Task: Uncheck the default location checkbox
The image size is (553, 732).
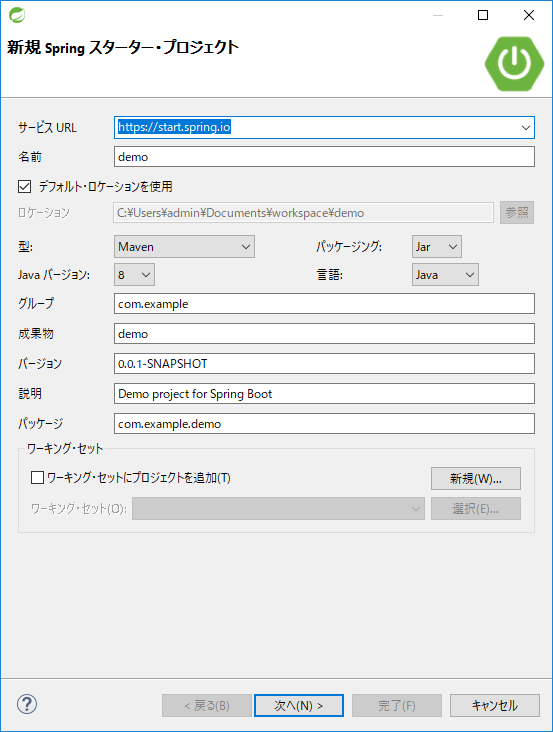Action: coord(24,187)
